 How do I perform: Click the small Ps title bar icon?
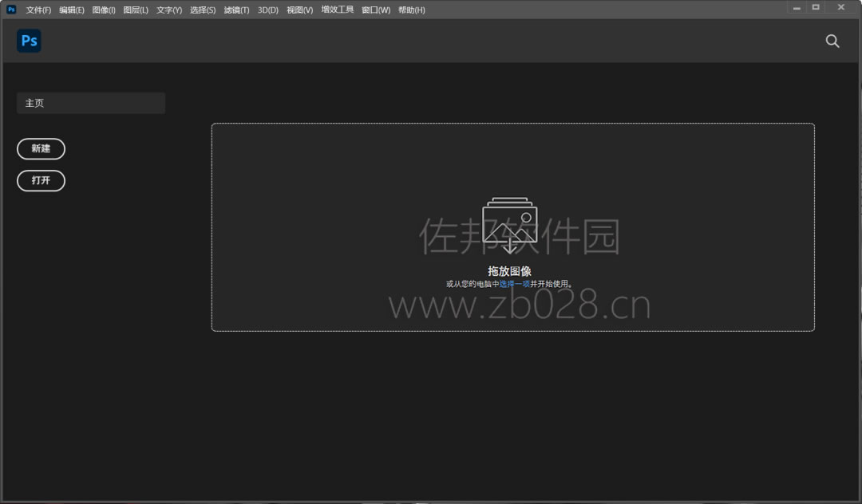click(11, 10)
